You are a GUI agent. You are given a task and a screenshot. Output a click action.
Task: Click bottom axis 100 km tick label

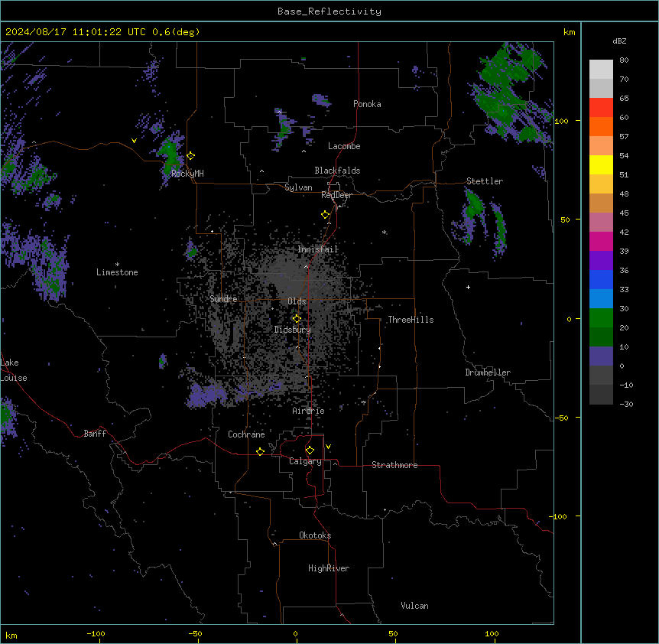492,633
